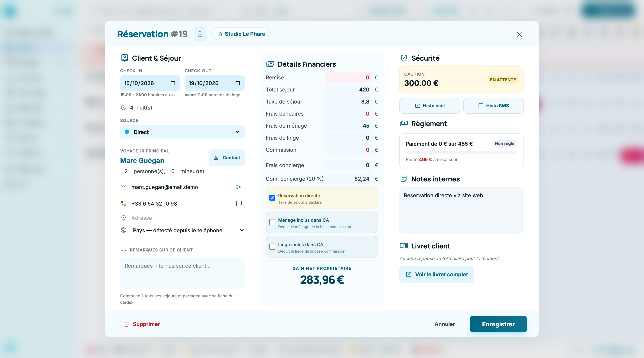Uncheck the Réservation directe checkbox
This screenshot has width=644, height=358.
click(272, 198)
